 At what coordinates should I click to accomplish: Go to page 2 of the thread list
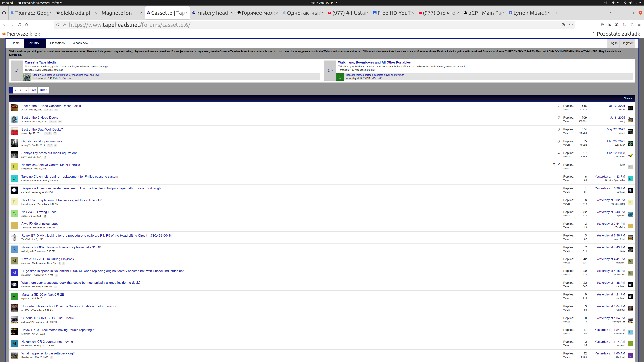[x=15, y=90]
